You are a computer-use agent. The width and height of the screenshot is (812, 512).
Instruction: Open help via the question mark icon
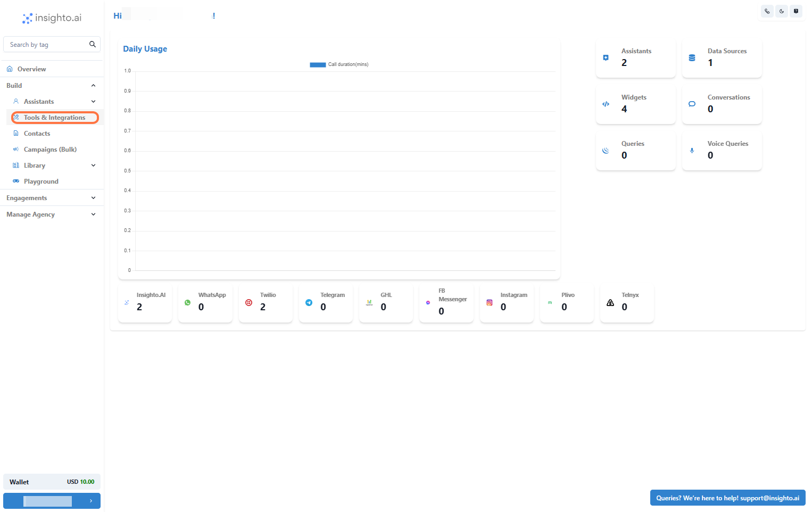click(x=796, y=11)
